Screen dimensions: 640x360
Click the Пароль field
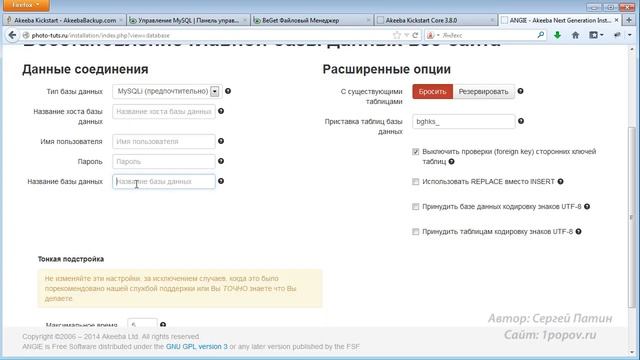(x=164, y=162)
